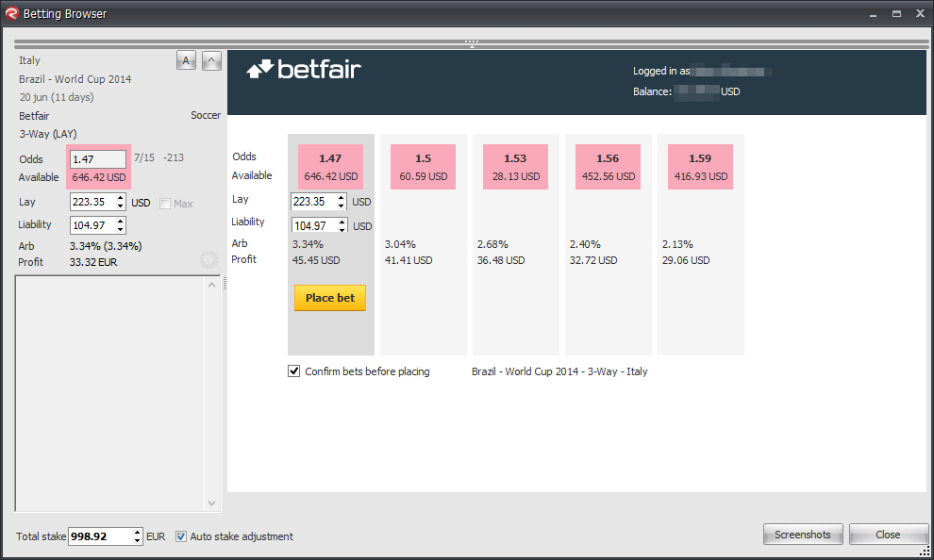The height and width of the screenshot is (560, 934).
Task: Click the '3.04%' arb value
Action: point(400,244)
